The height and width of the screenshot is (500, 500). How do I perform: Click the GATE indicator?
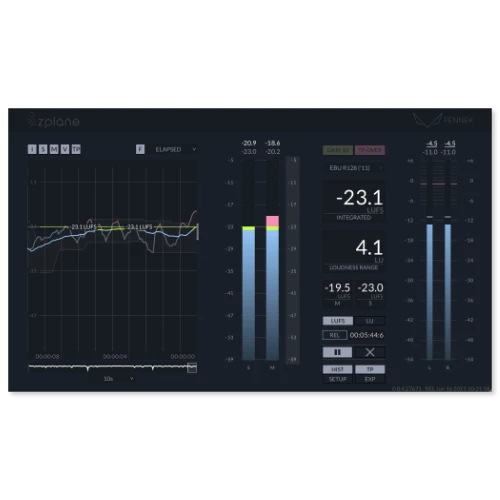coord(338,150)
